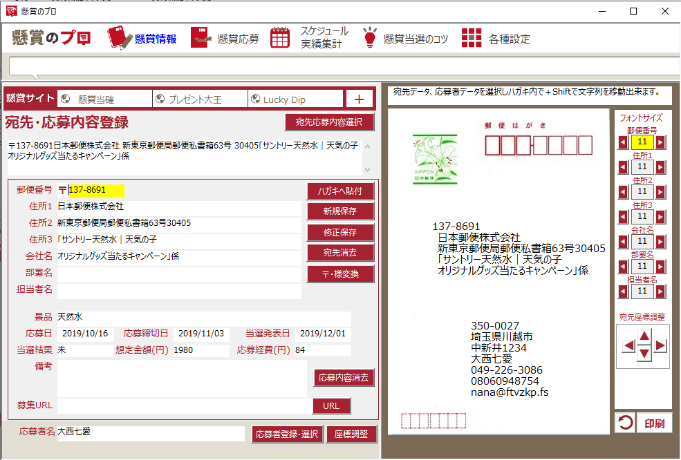Open the スケジュール calendar icon
The height and width of the screenshot is (460, 681).
[281, 39]
